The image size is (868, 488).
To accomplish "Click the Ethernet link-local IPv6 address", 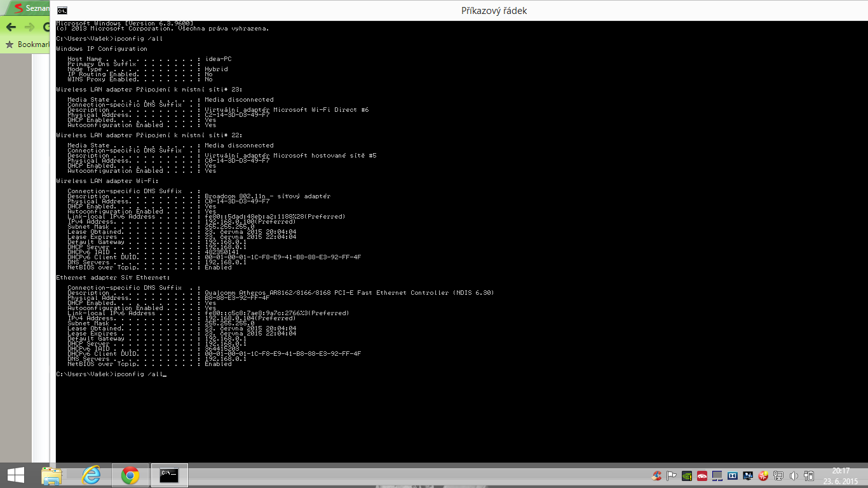I will point(277,313).
